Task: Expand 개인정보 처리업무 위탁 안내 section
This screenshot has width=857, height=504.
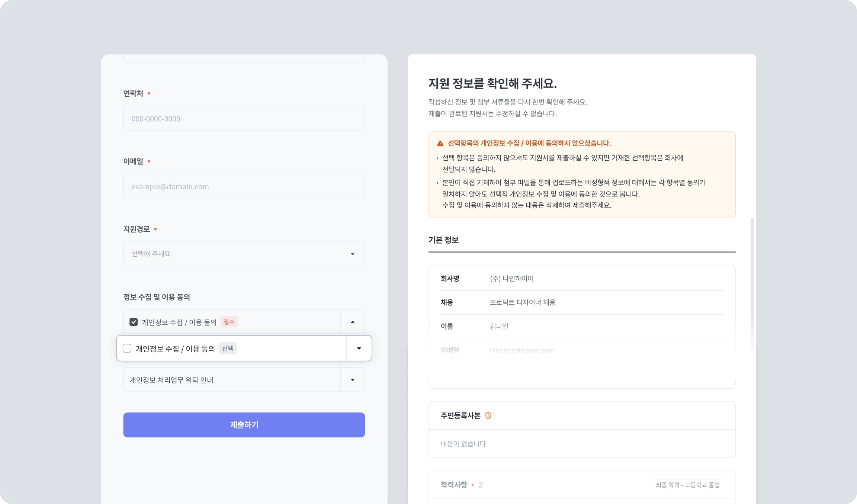Action: pos(353,380)
